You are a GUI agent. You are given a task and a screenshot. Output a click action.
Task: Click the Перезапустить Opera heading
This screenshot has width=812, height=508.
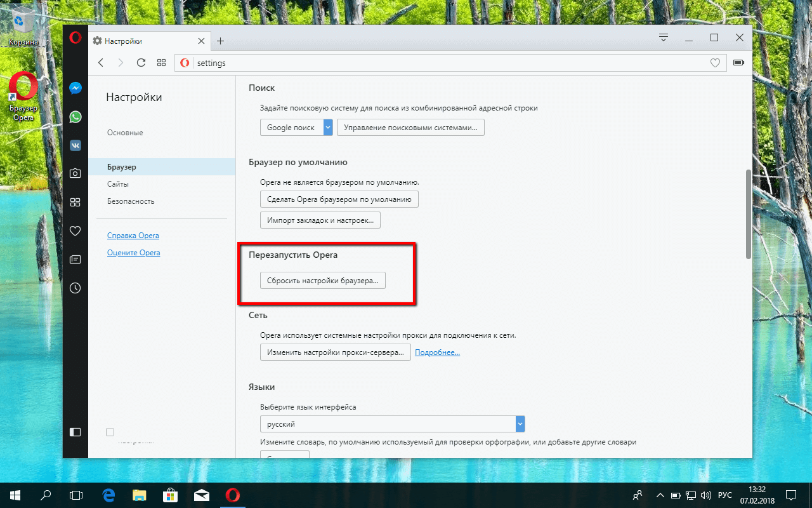(293, 255)
